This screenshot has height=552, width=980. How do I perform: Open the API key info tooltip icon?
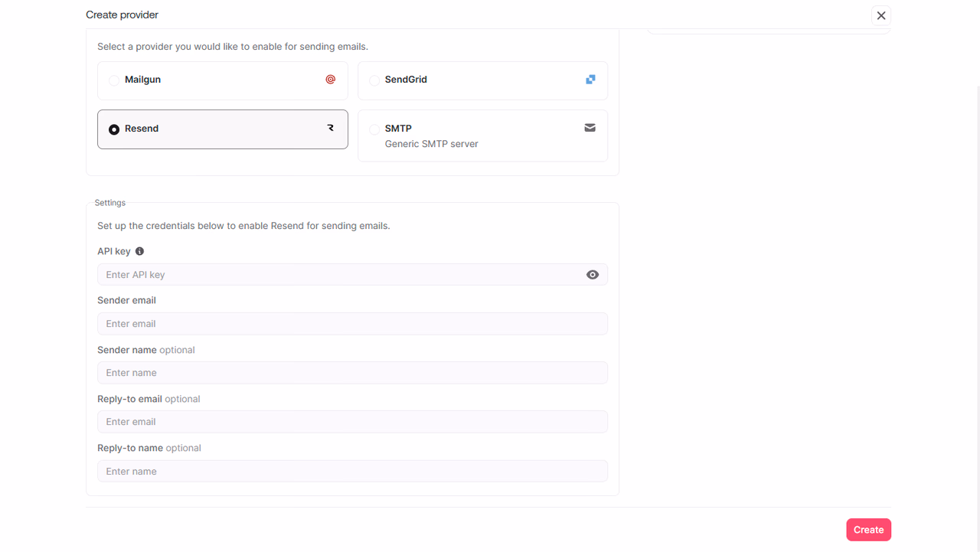(139, 251)
